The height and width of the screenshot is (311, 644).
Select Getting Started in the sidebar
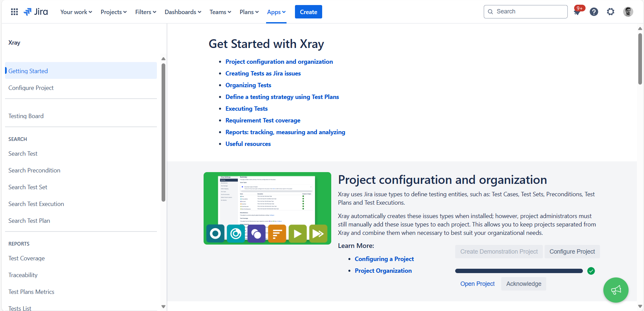point(81,70)
